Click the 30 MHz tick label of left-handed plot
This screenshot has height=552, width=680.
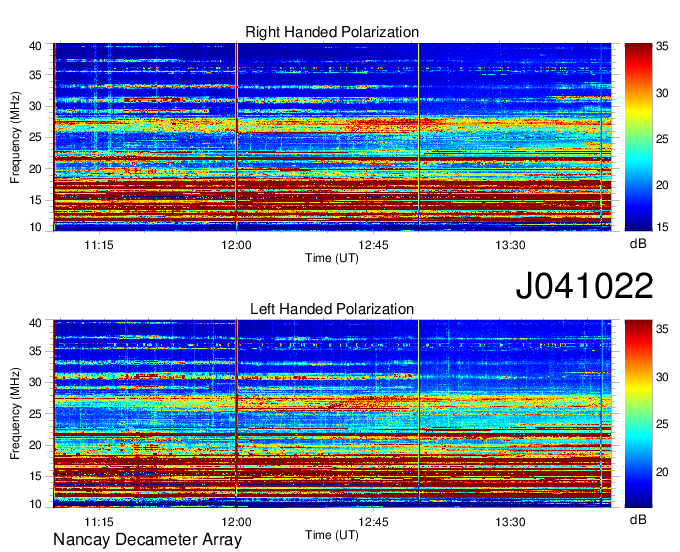(35, 382)
